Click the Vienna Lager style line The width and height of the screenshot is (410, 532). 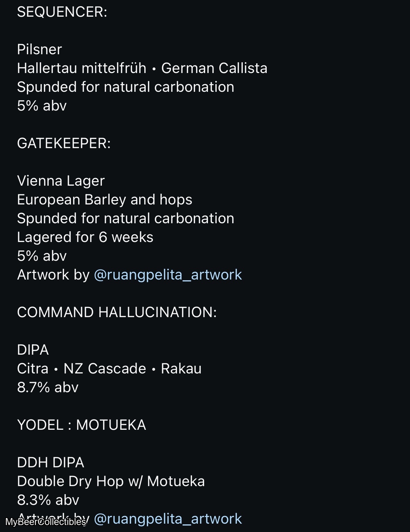[61, 181]
